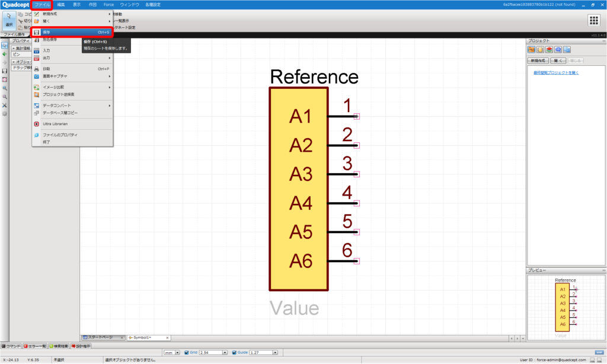Expand the 新規作成 submenu
This screenshot has height=364, width=607.
point(72,14)
